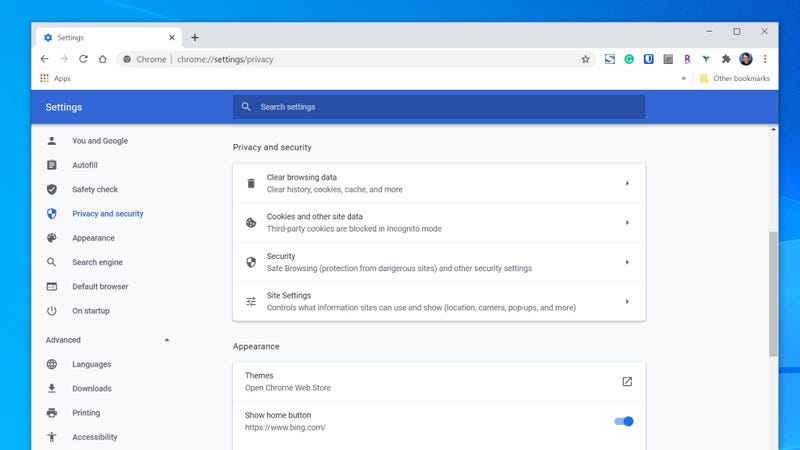This screenshot has width=800, height=450.
Task: Select Appearance in the sidebar
Action: [93, 238]
